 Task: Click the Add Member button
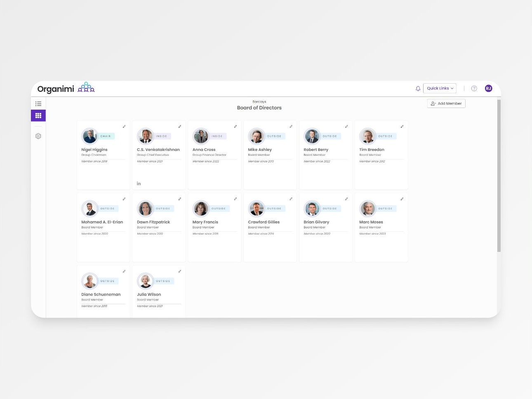tap(446, 103)
